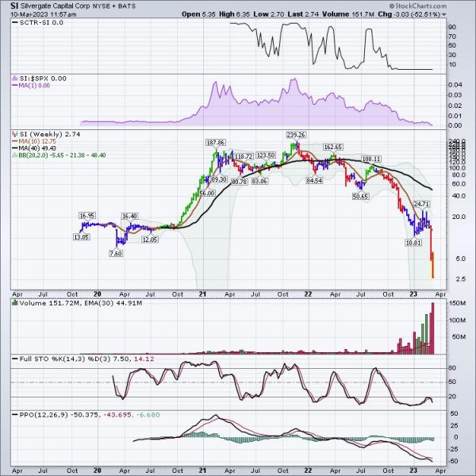Click the MA(1) 0.00 legend
The image size is (476, 476).
click(31, 86)
